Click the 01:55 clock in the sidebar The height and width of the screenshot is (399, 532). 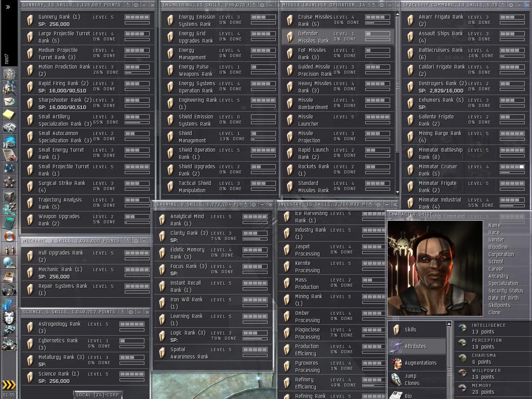9,395
